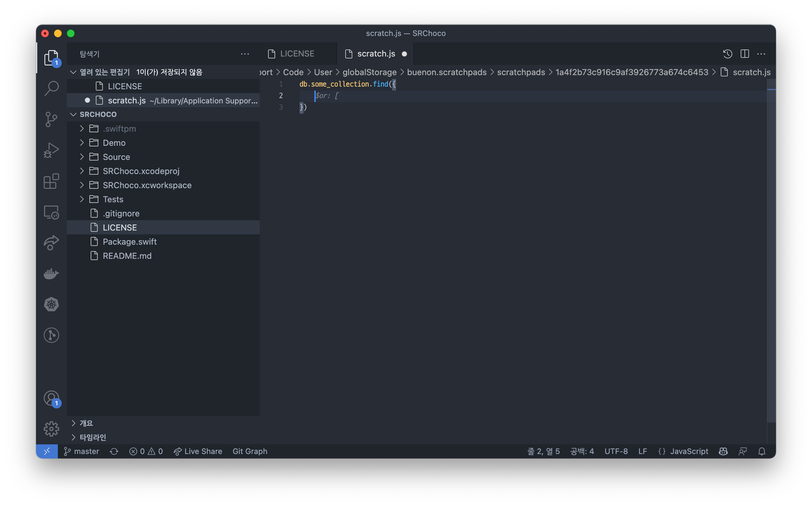Open the Run and Debug view

(x=51, y=150)
